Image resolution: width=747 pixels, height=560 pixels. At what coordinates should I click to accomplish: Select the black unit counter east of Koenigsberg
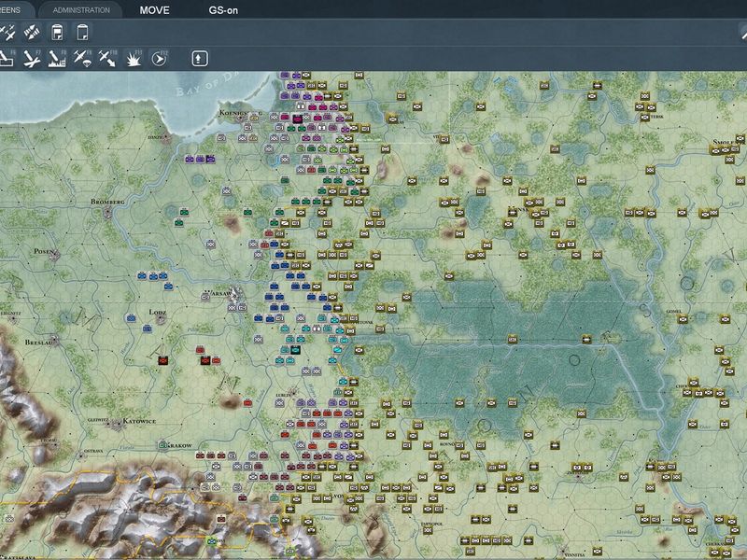tap(298, 119)
